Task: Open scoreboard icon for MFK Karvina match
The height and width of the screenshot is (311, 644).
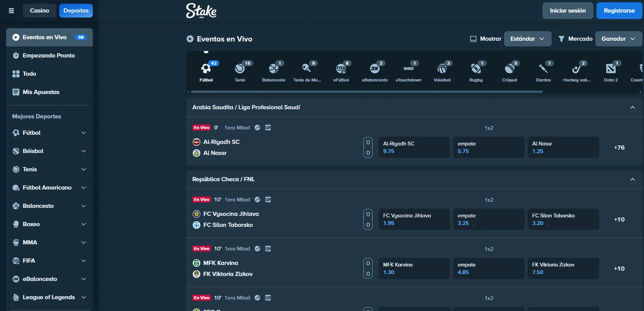Action: [x=268, y=249]
